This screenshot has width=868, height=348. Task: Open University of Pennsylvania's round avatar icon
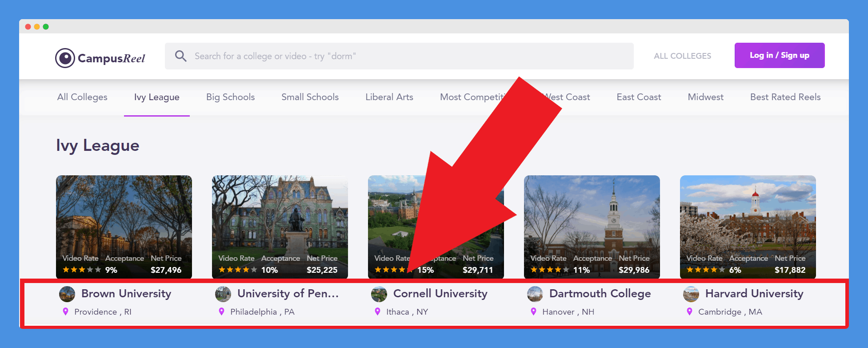point(223,294)
